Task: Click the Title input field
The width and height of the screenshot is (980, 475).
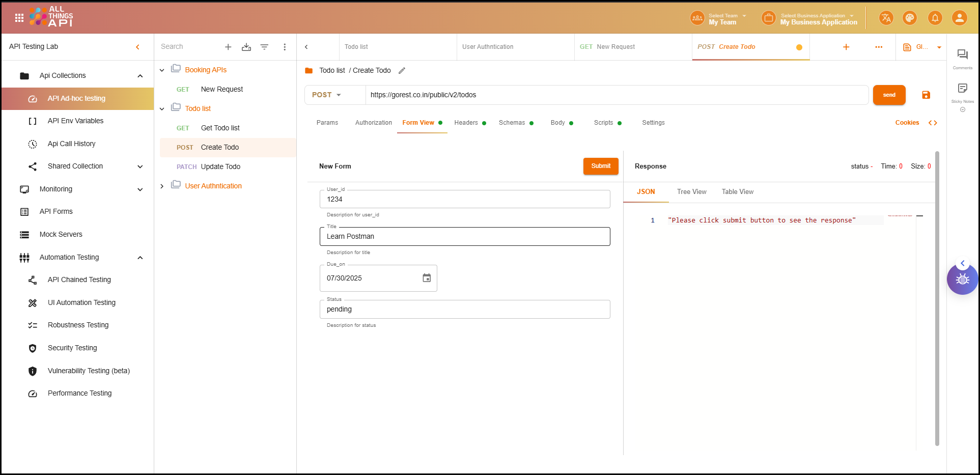Action: pyautogui.click(x=464, y=237)
